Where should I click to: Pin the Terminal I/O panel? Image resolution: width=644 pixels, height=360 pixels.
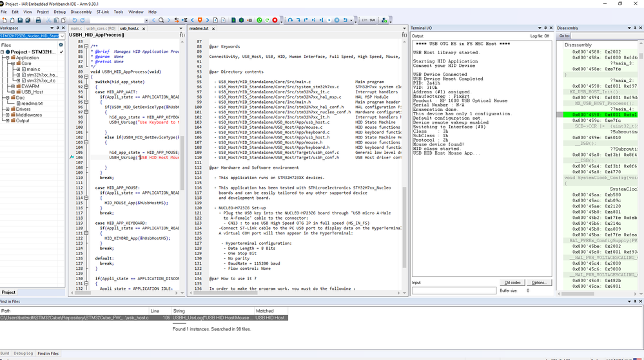coord(545,28)
